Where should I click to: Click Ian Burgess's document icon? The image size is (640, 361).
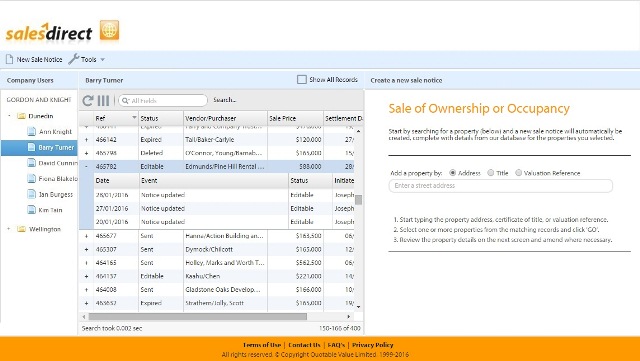click(31, 194)
